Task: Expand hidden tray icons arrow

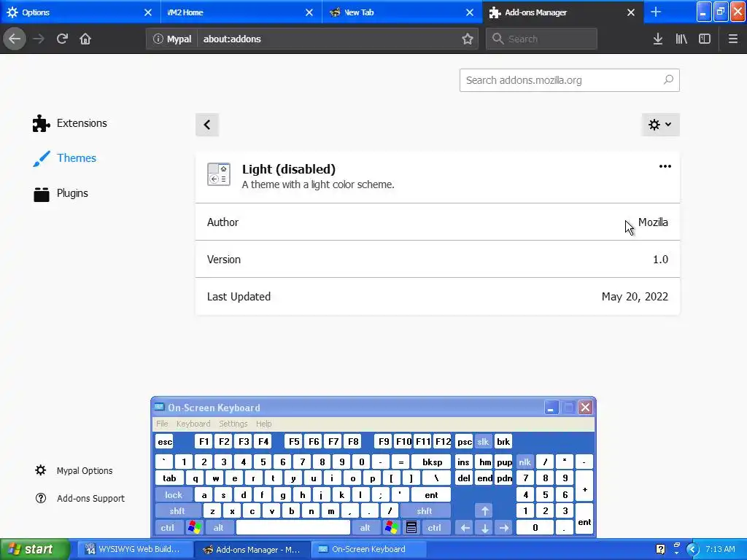Action: pos(692,549)
